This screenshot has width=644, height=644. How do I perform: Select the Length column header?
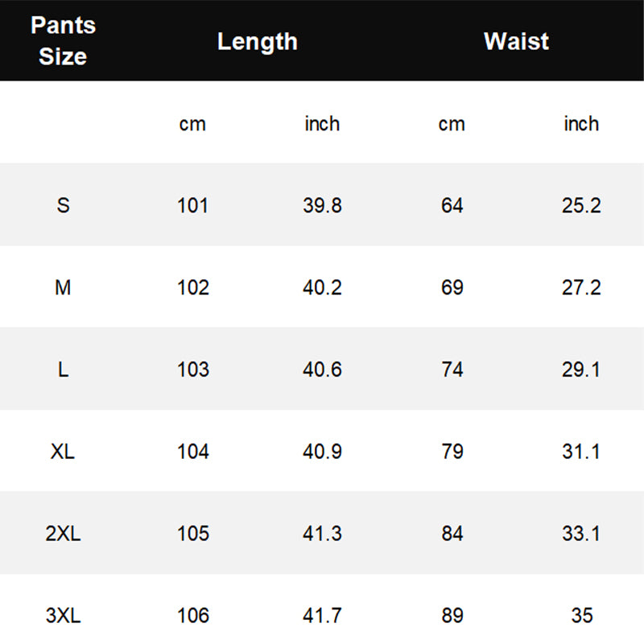257,42
